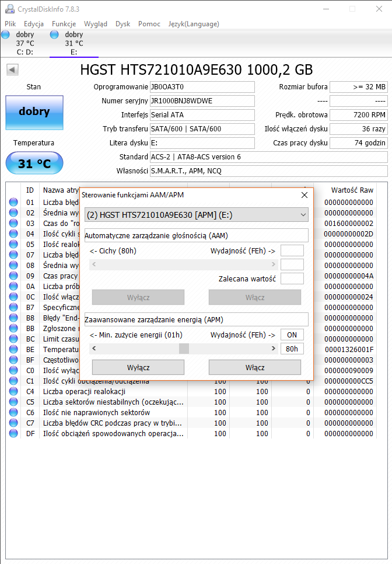The width and height of the screenshot is (392, 564).
Task: Click the Tryb transferu field
Action: pos(202,129)
